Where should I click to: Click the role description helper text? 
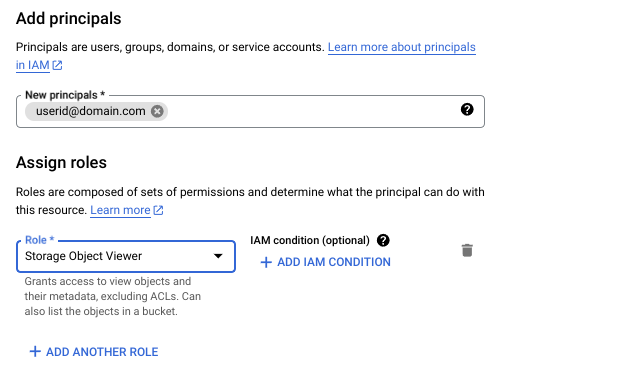[113, 296]
